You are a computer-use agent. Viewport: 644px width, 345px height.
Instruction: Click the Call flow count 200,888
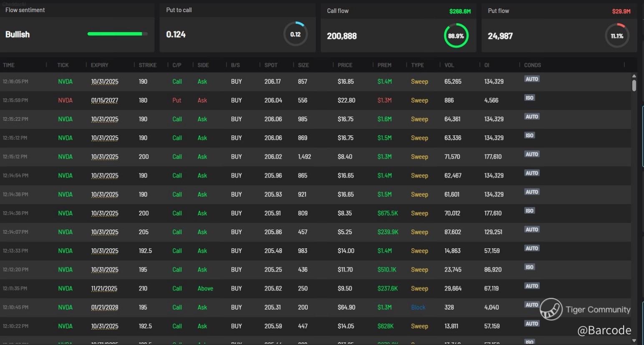coord(342,36)
